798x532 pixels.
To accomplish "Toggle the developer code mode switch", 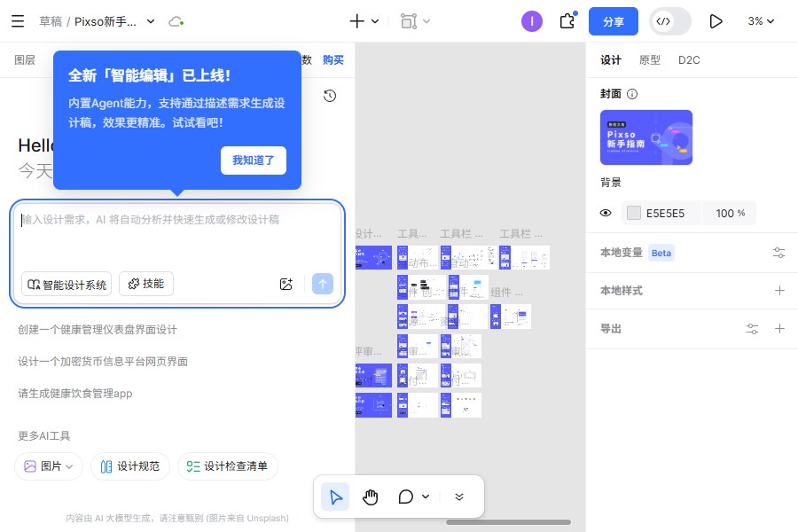I will click(x=670, y=21).
